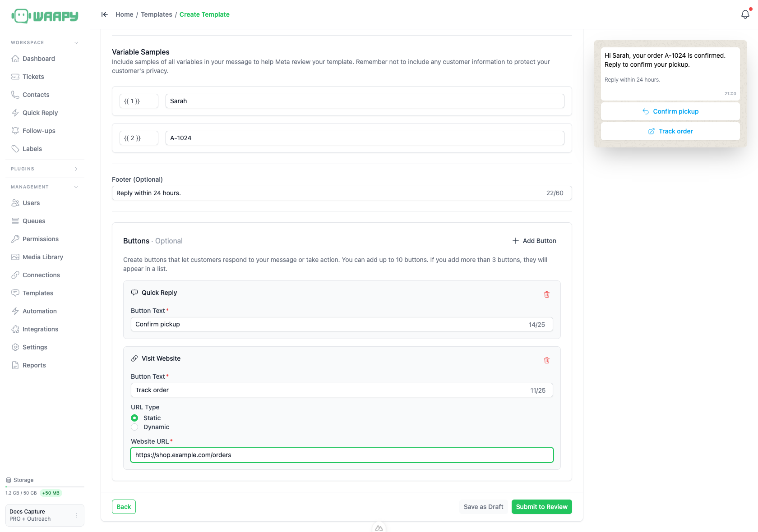Click the Contacts phone icon
The width and height of the screenshot is (758, 532).
coord(15,95)
